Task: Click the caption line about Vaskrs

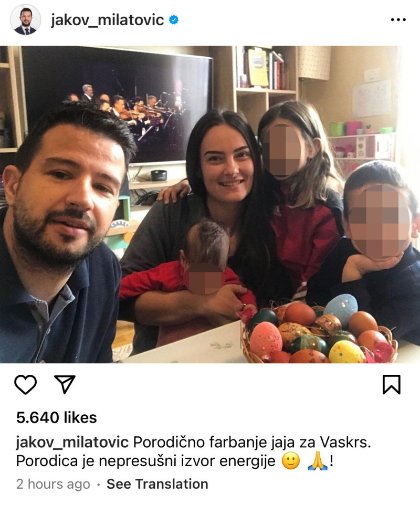Action: coord(252,443)
